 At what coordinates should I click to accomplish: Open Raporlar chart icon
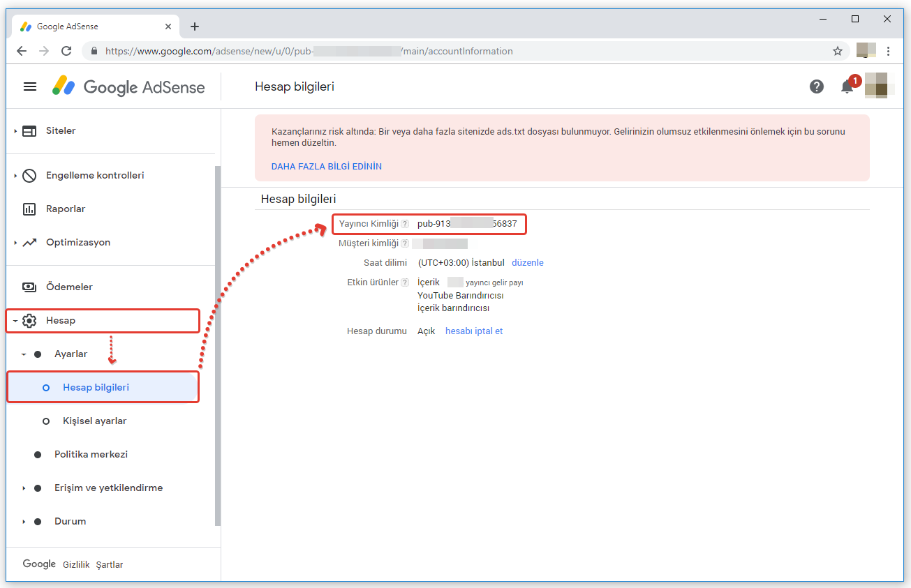click(x=29, y=209)
